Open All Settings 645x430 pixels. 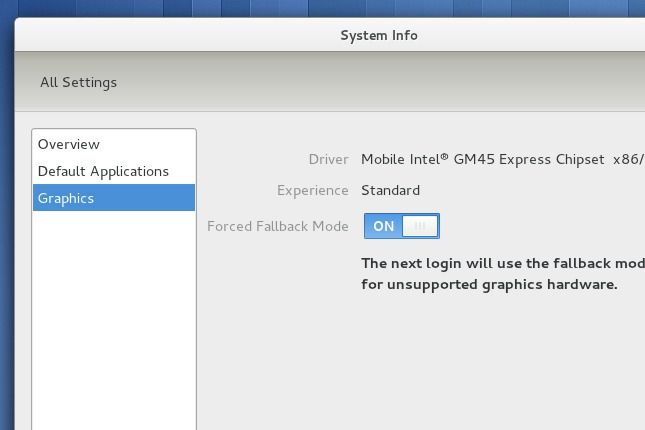coord(78,82)
